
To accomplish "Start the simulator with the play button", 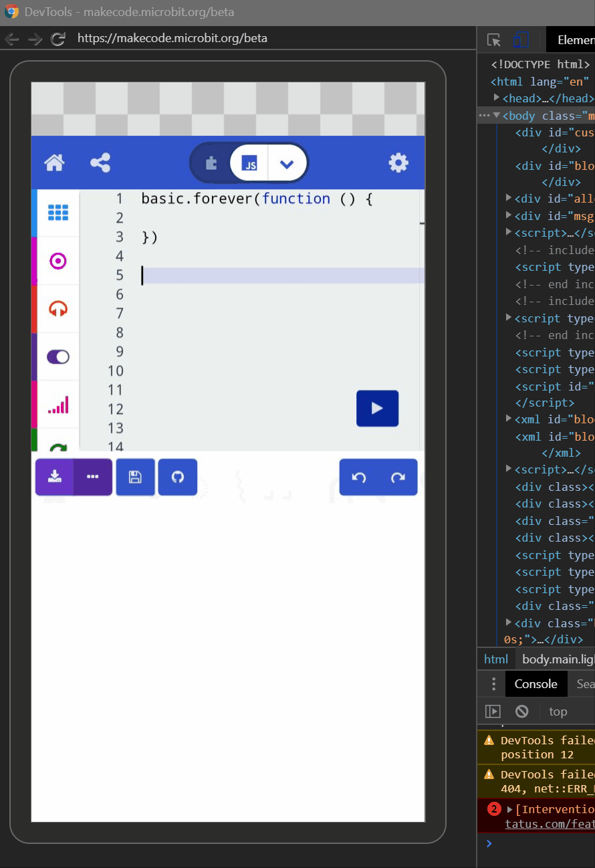I will coord(377,408).
